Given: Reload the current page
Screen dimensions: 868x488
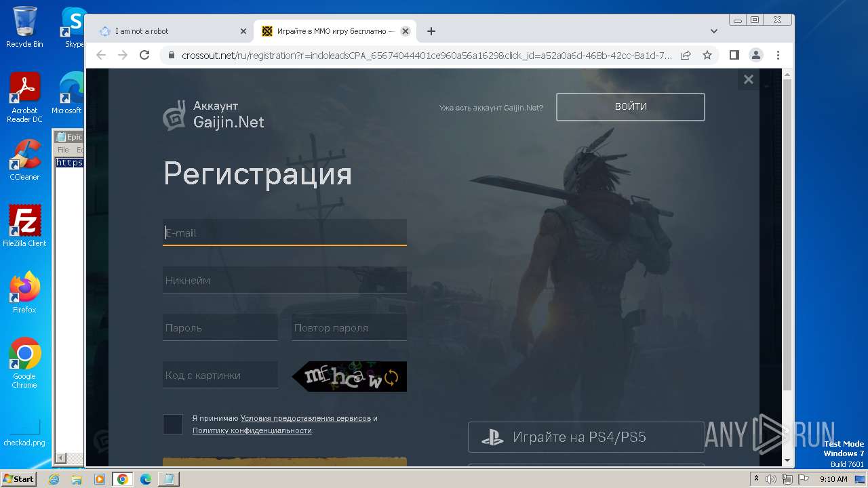Looking at the screenshot, I should point(144,55).
